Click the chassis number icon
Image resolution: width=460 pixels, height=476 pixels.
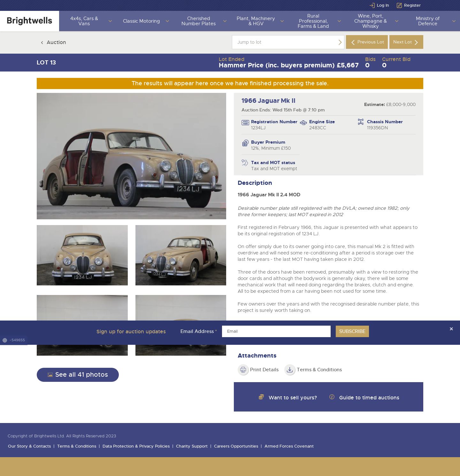tap(361, 122)
